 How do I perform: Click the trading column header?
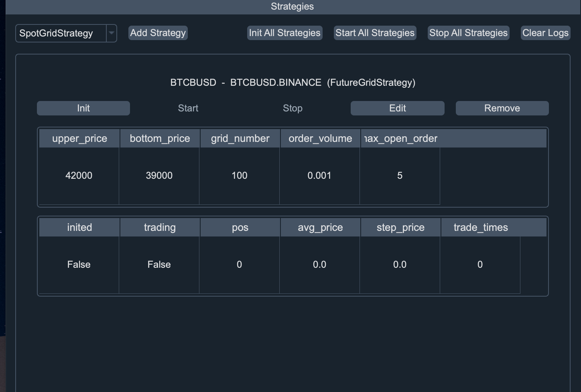[x=160, y=228]
